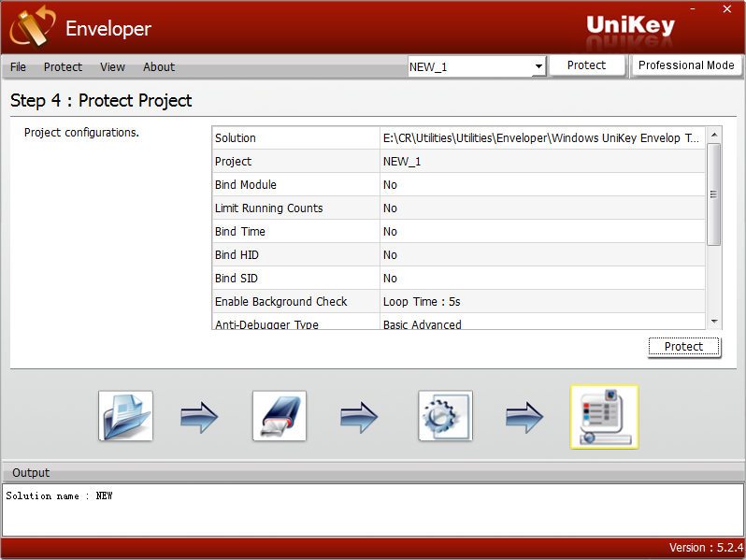Click inside the Output log text area
746x560 pixels.
(372, 510)
